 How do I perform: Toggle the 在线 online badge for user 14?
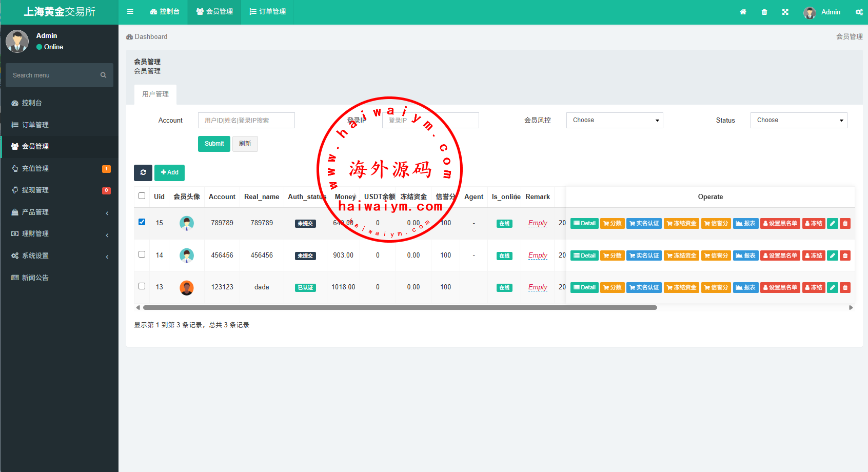pos(505,256)
